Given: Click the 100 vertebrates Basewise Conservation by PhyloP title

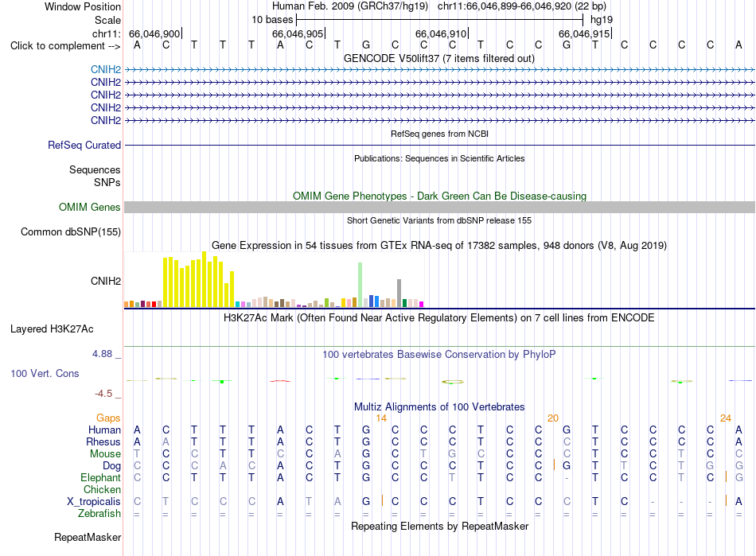Looking at the screenshot, I should pos(439,355).
